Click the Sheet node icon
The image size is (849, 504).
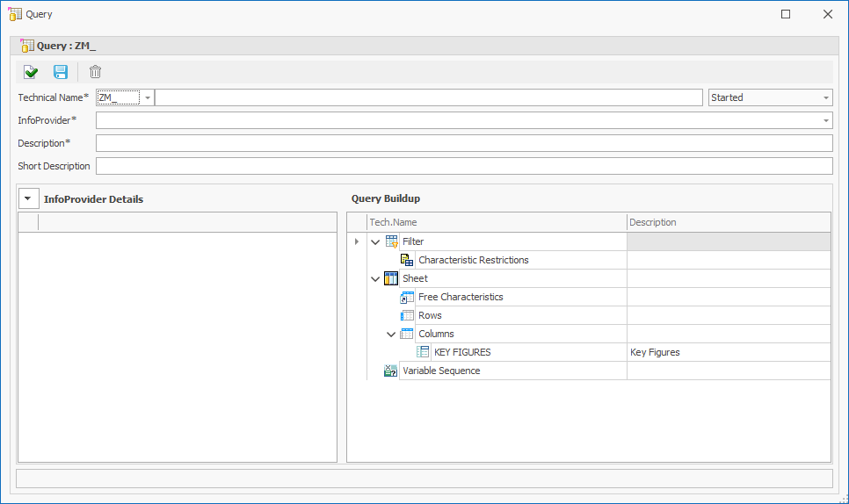(392, 278)
